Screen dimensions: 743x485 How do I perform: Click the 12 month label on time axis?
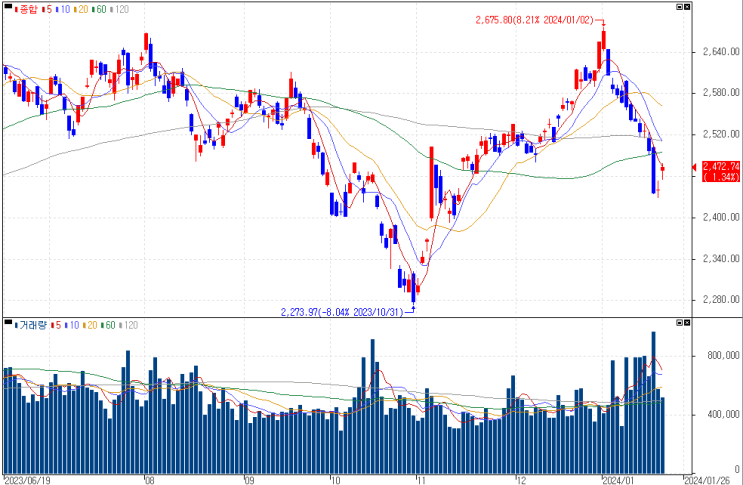tap(521, 480)
